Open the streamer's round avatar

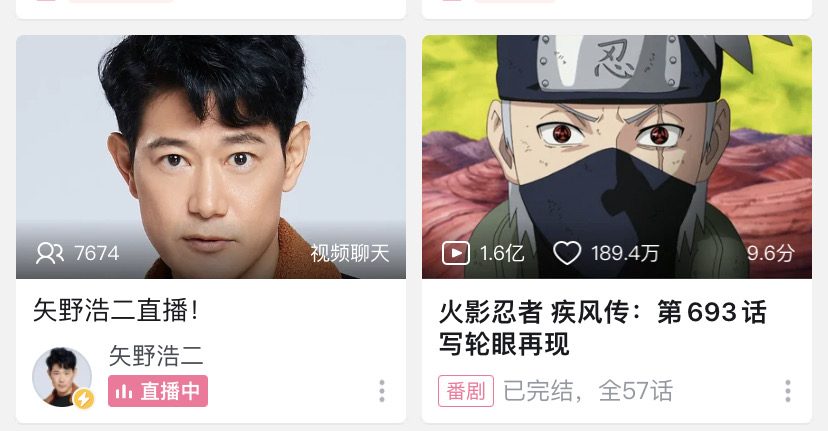62,377
